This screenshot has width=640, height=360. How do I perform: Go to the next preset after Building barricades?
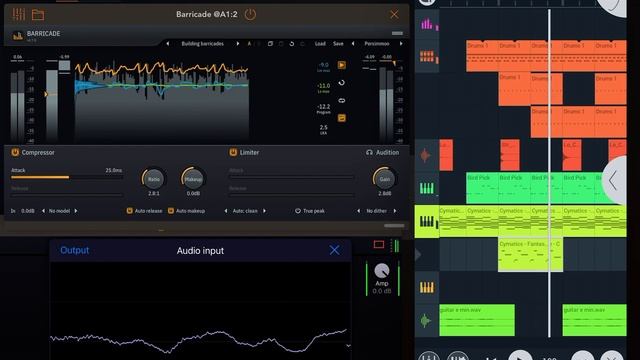click(x=238, y=44)
